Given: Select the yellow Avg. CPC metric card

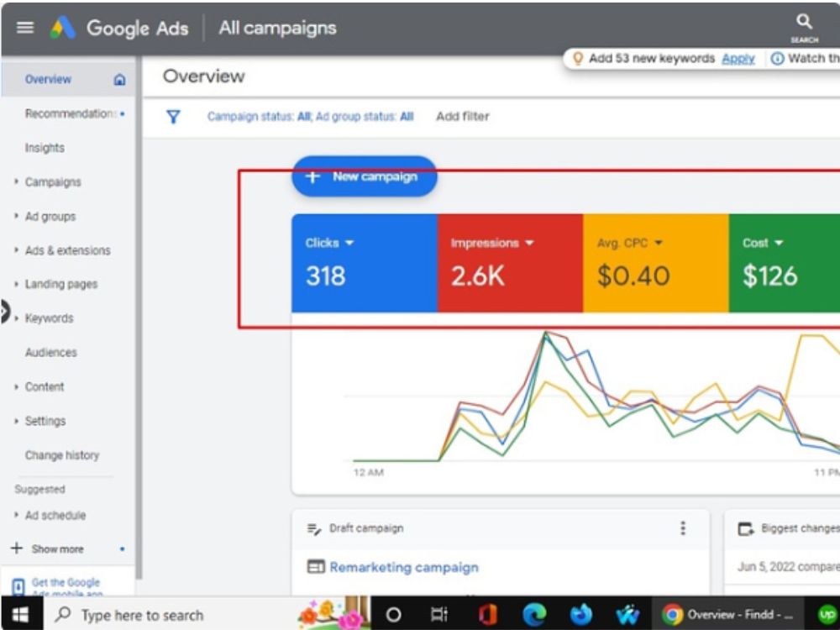Looking at the screenshot, I should point(656,263).
